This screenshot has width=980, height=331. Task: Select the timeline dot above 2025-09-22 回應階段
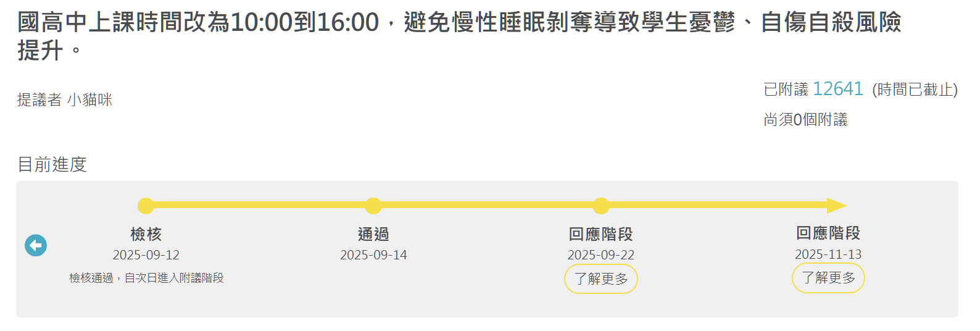[x=601, y=206]
